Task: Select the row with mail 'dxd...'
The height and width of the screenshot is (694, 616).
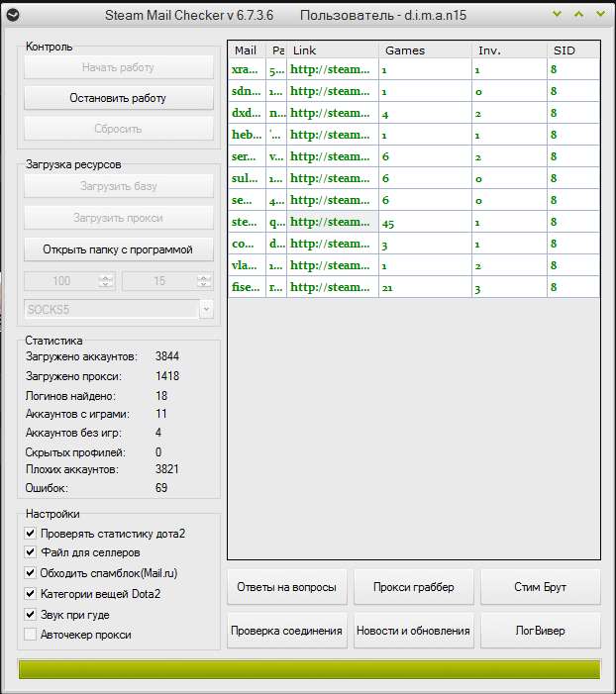Action: [414, 113]
